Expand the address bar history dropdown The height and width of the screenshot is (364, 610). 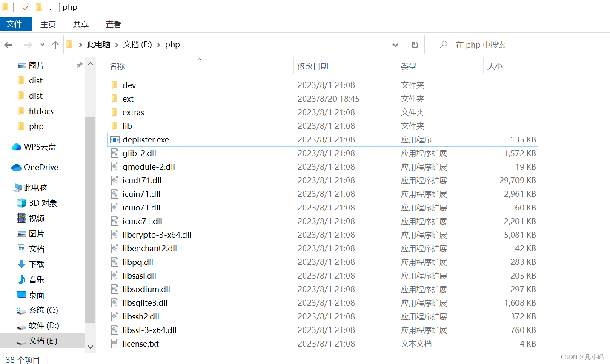395,45
